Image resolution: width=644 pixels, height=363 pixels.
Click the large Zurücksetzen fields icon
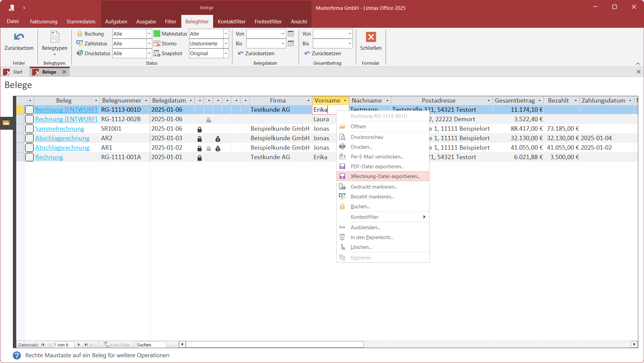(19, 37)
